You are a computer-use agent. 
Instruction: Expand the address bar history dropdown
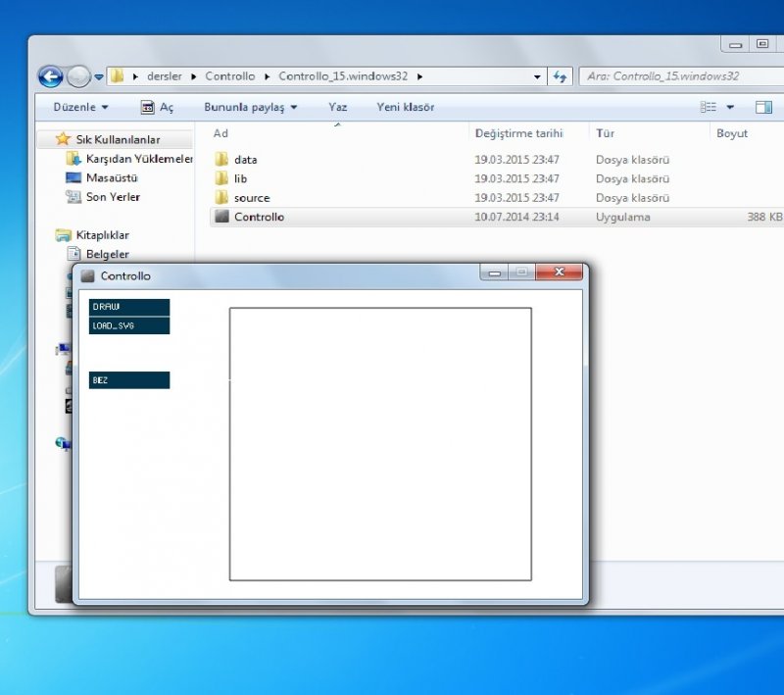[x=537, y=76]
